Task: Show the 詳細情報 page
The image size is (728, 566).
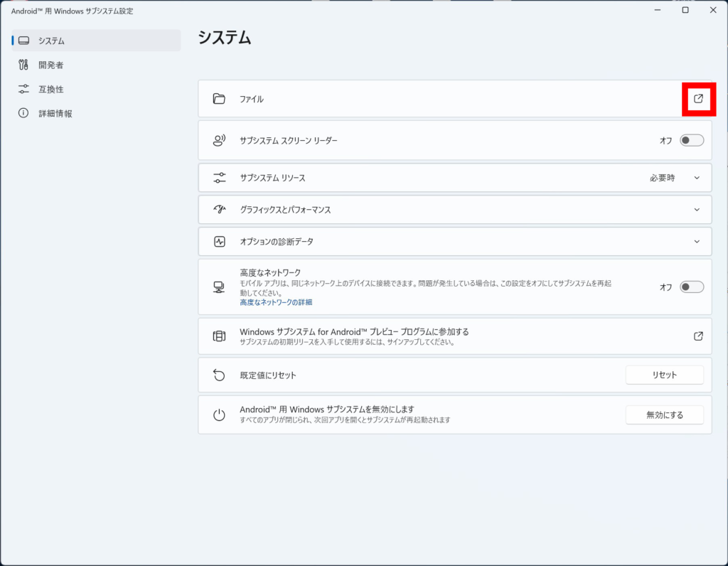Action: [x=96, y=113]
